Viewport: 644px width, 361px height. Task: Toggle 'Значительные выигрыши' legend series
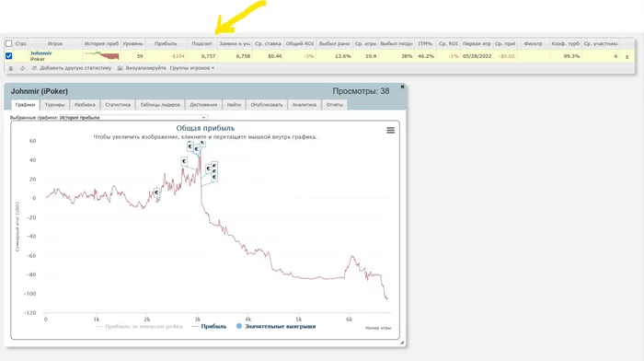[x=276, y=326]
